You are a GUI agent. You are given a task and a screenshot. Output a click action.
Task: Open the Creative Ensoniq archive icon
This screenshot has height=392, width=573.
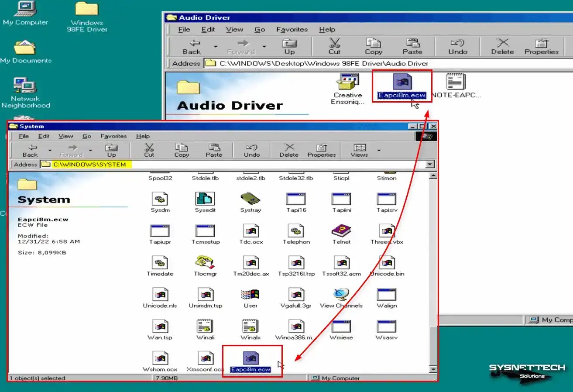pos(347,83)
